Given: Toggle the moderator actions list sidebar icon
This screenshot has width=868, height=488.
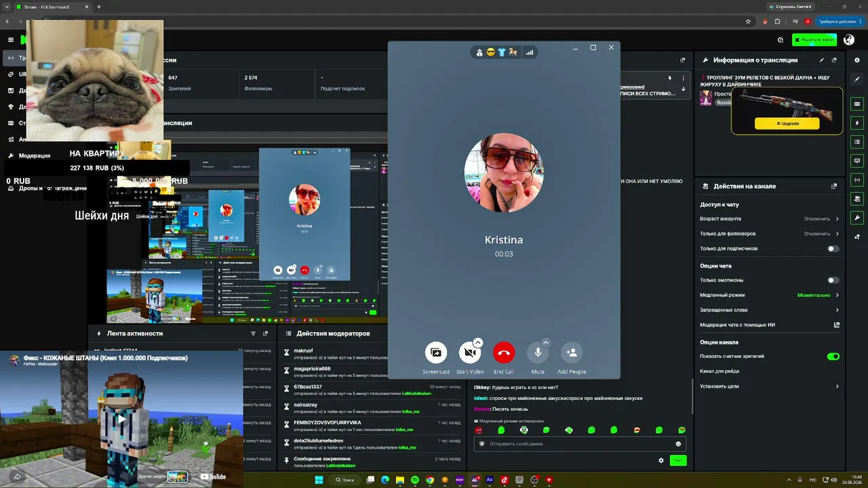Looking at the screenshot, I should pos(857,142).
